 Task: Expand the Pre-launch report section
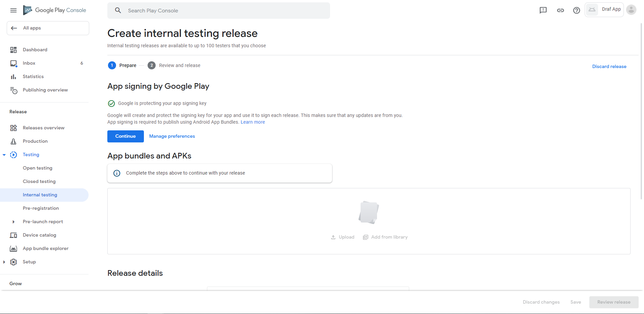click(13, 222)
